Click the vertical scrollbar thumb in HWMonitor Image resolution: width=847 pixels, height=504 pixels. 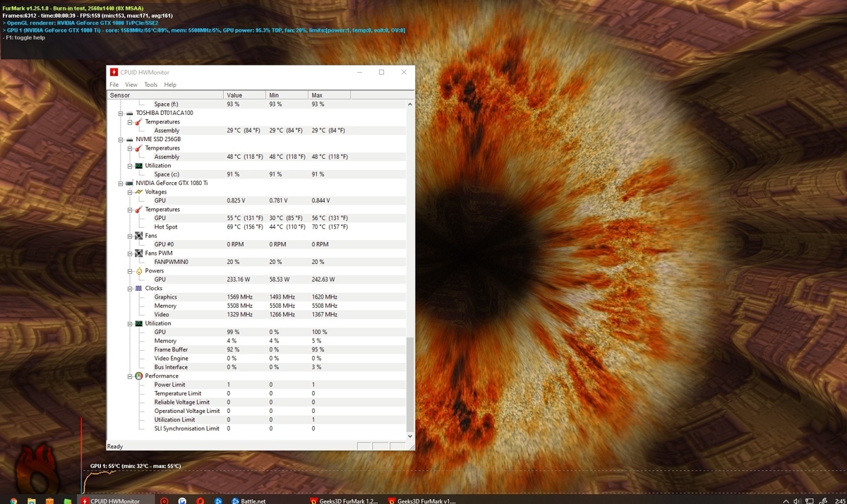pyautogui.click(x=410, y=384)
